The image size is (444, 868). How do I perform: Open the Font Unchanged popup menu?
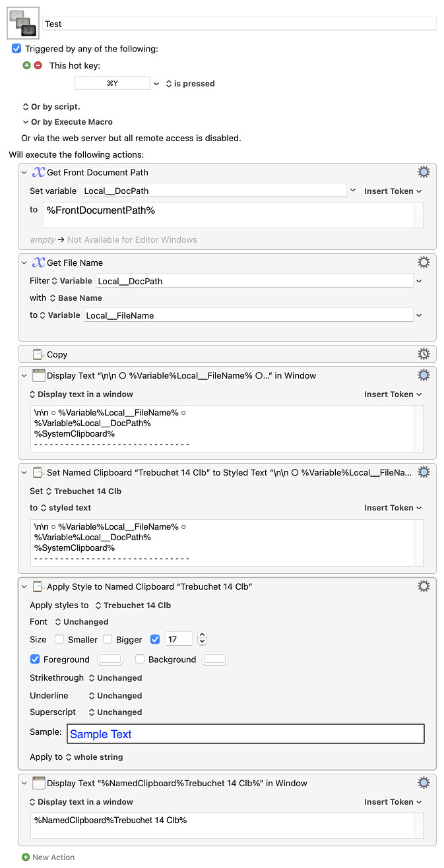(x=81, y=621)
